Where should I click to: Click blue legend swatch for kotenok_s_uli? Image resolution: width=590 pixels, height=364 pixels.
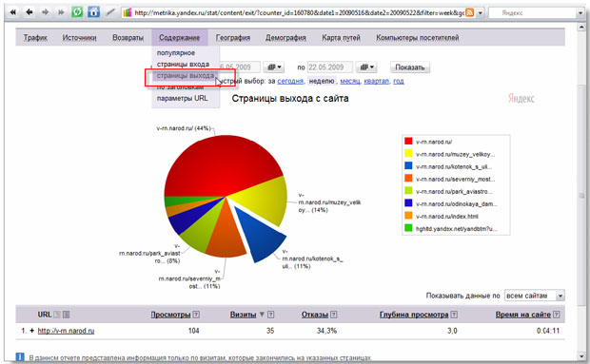click(x=408, y=166)
